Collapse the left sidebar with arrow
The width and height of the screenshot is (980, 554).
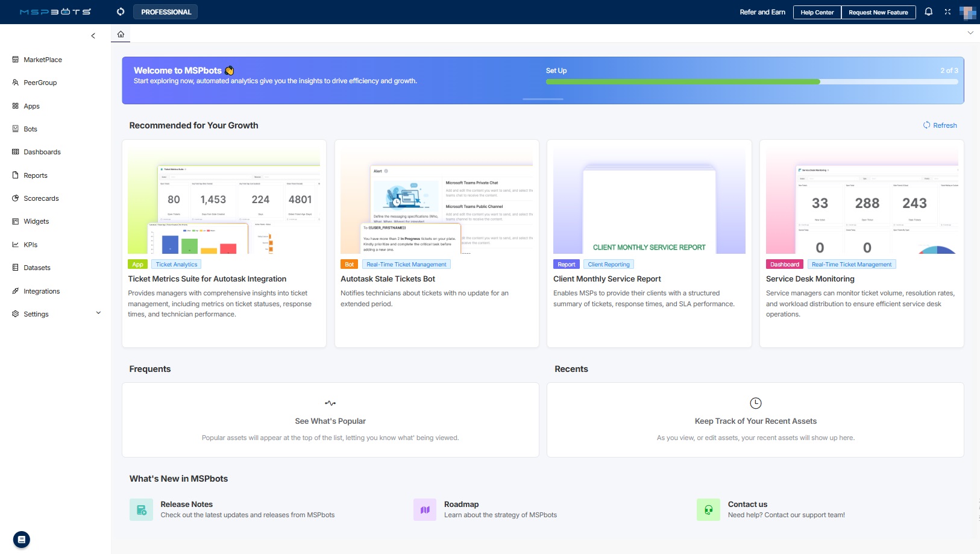[x=93, y=36]
